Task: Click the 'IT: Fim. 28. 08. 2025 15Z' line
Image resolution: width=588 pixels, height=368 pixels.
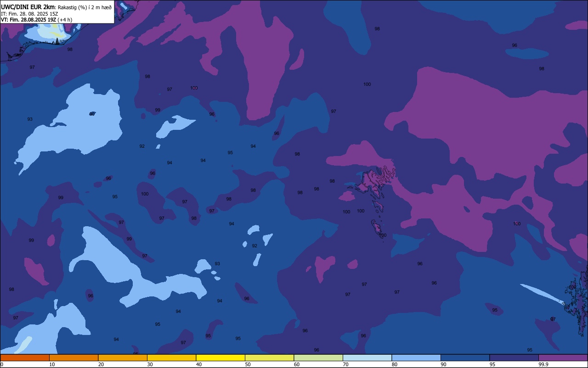Action: pos(29,14)
